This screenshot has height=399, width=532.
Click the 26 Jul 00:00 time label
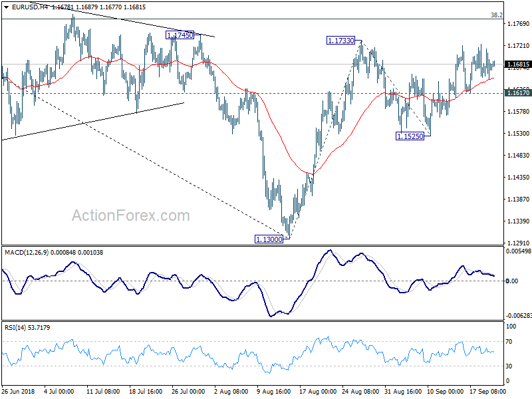point(188,392)
